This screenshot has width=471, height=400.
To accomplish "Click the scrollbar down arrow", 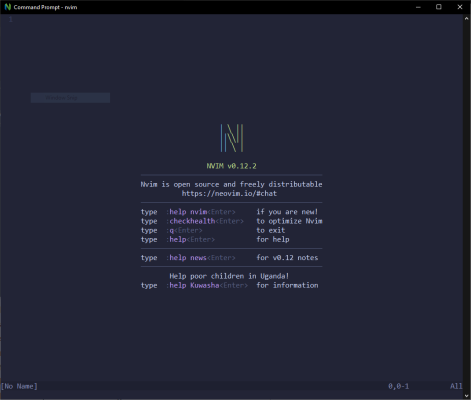I will [x=466, y=396].
